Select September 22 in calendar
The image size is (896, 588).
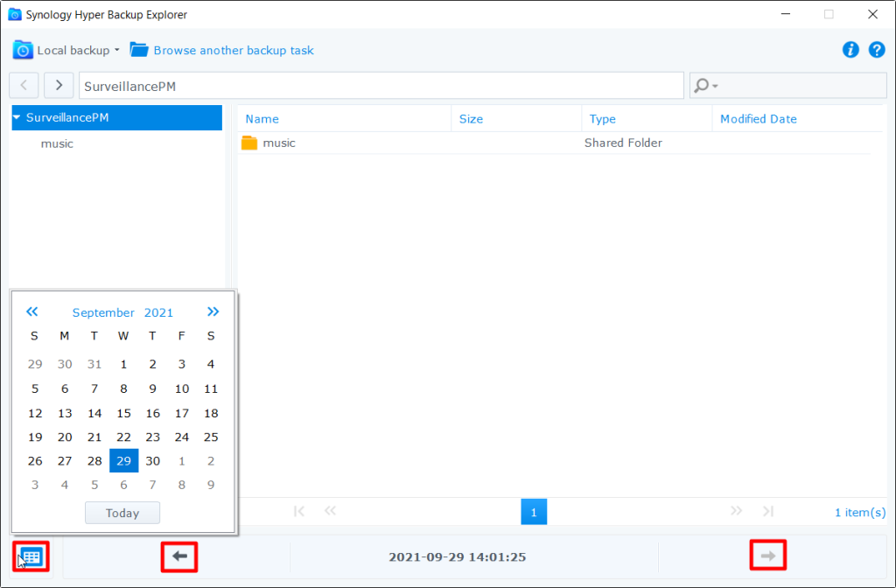click(124, 437)
